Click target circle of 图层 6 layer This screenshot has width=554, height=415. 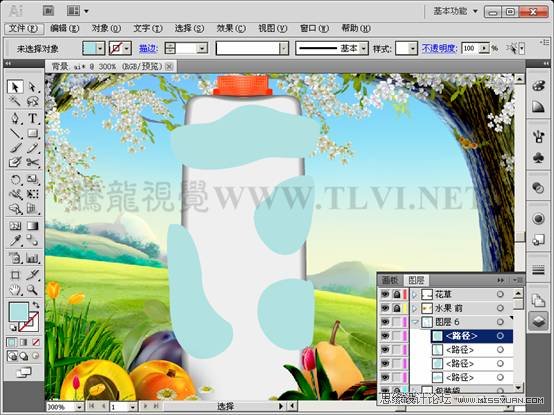tap(500, 322)
